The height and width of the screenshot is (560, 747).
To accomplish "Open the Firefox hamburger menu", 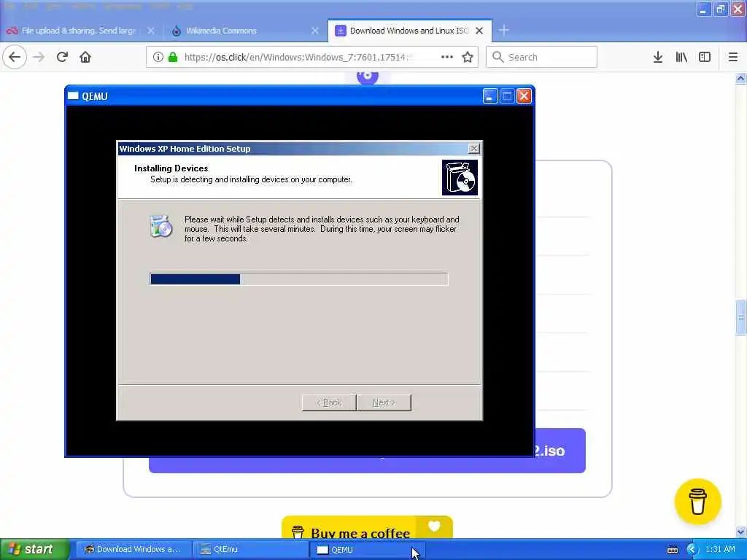I will tap(733, 57).
